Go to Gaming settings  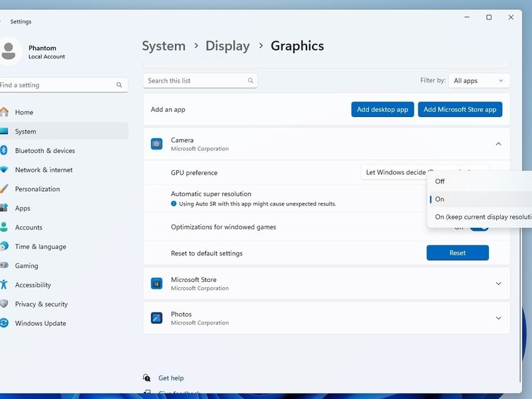point(64,265)
